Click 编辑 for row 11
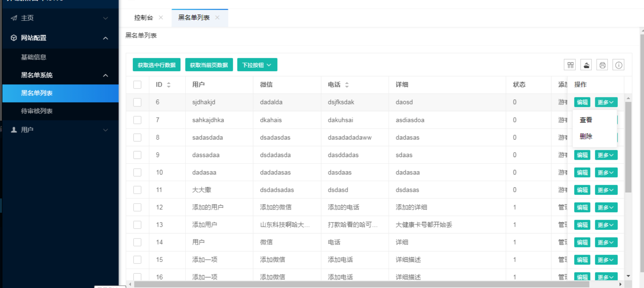Image resolution: width=644 pixels, height=288 pixels. point(582,190)
